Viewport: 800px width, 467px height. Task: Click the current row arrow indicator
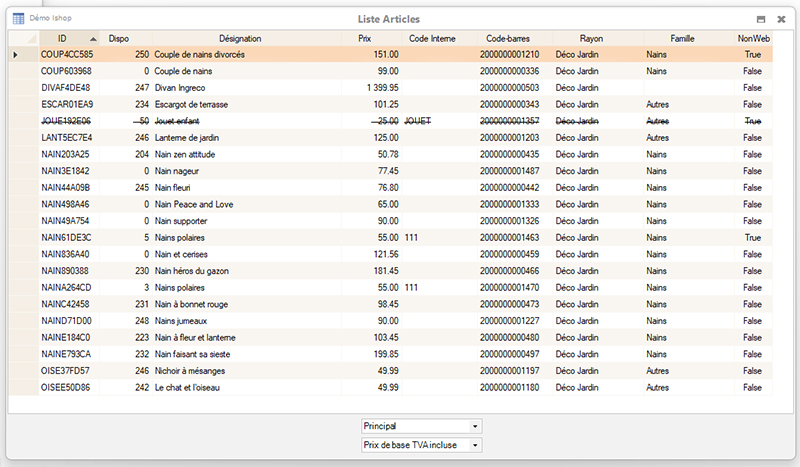pyautogui.click(x=15, y=54)
